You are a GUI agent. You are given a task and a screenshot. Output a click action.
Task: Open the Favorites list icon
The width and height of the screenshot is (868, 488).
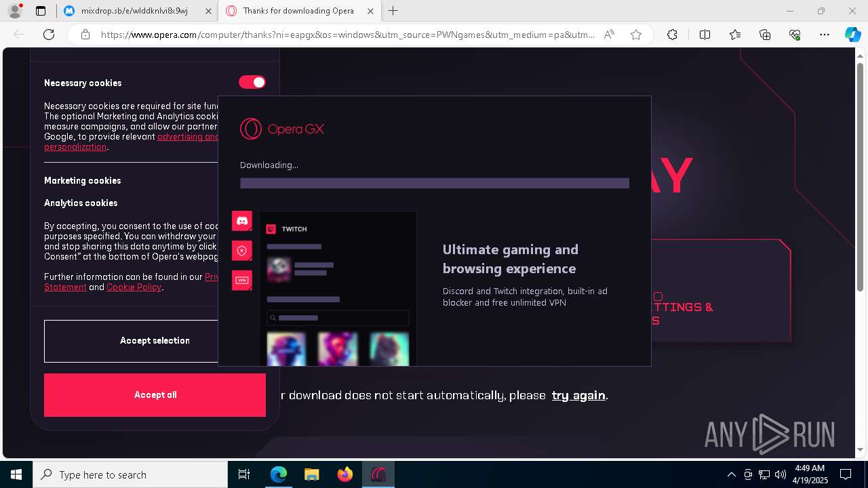pyautogui.click(x=735, y=35)
